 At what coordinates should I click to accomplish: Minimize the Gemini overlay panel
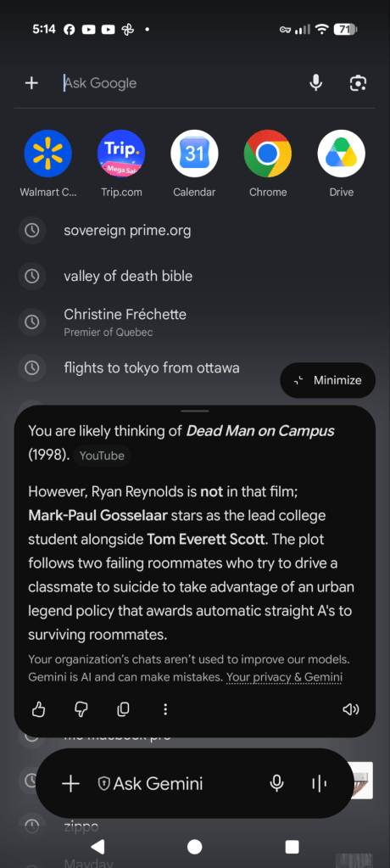click(x=328, y=380)
